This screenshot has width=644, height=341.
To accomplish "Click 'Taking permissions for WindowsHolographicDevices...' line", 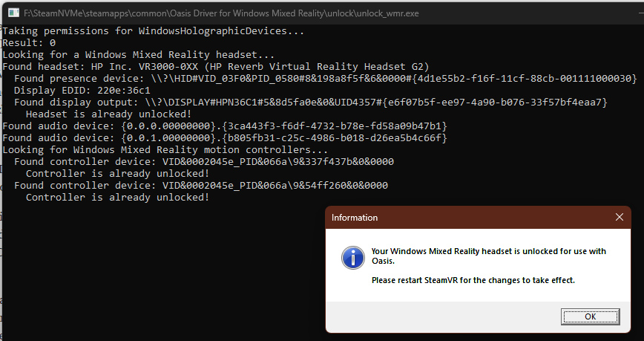I will (x=153, y=31).
